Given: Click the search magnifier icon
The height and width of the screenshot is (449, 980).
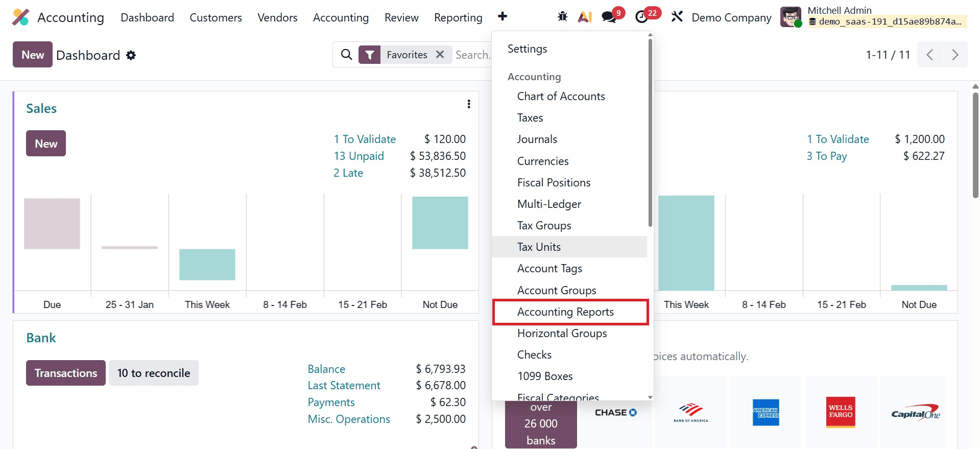Looking at the screenshot, I should pyautogui.click(x=347, y=54).
